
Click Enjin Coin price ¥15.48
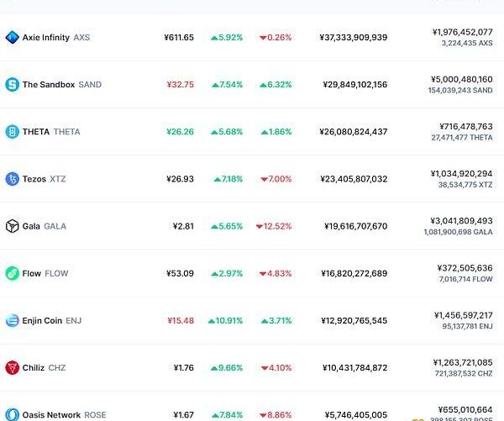(x=180, y=320)
